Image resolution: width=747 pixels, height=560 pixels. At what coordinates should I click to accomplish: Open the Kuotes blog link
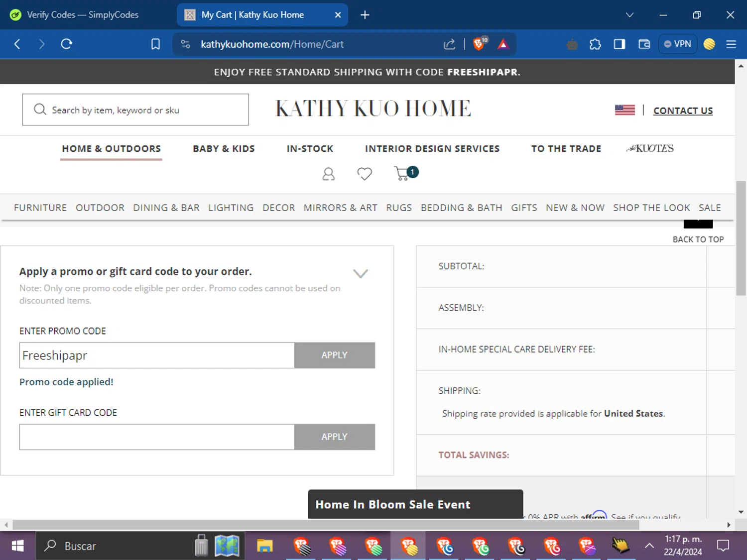point(650,148)
